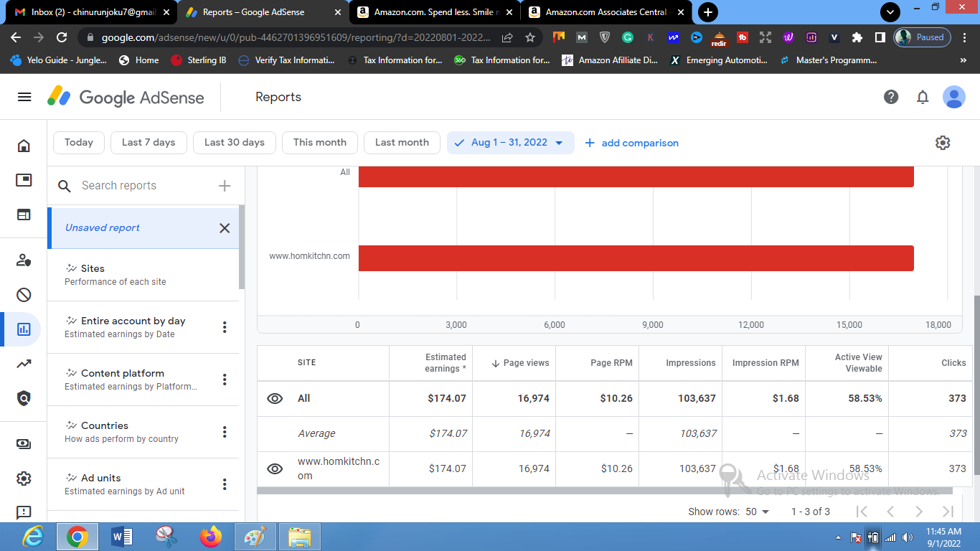Image resolution: width=980 pixels, height=551 pixels.
Task: Open Policy center shield sidebar icon
Action: (x=24, y=398)
